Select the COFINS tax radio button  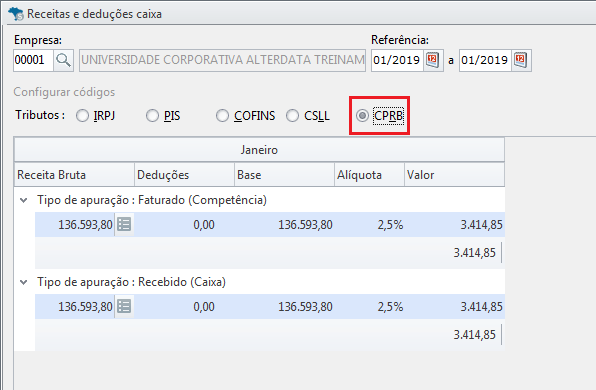pyautogui.click(x=222, y=116)
